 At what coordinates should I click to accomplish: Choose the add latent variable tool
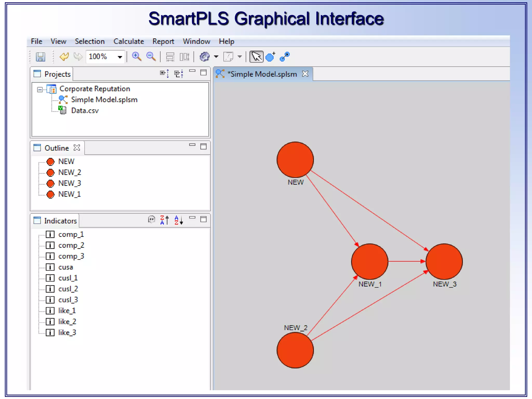[270, 57]
